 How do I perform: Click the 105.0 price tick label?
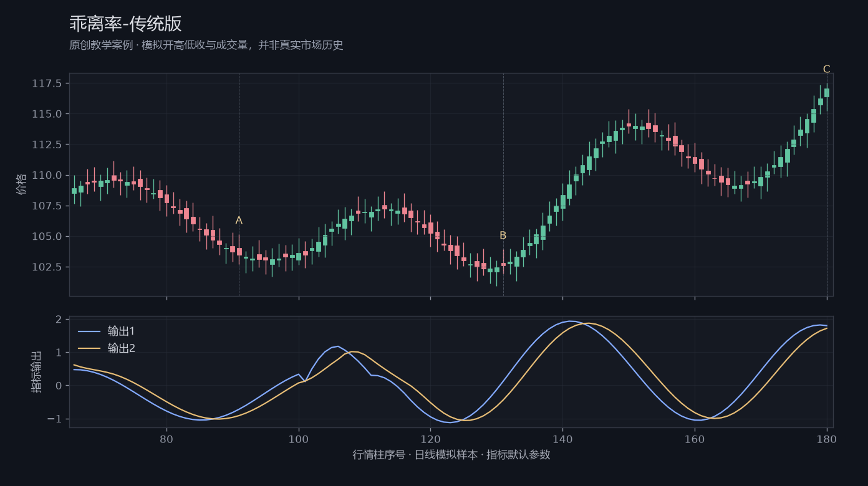pos(47,236)
